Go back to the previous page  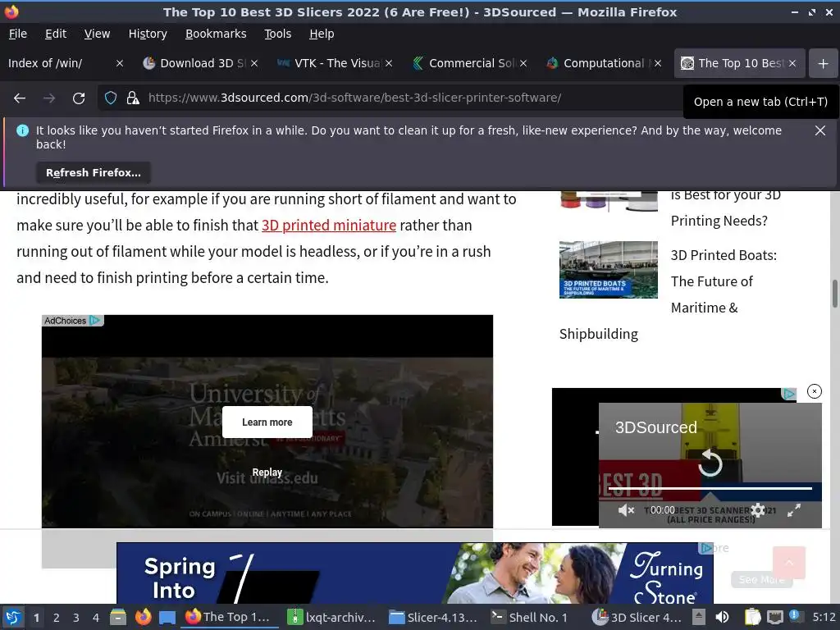[x=20, y=98]
